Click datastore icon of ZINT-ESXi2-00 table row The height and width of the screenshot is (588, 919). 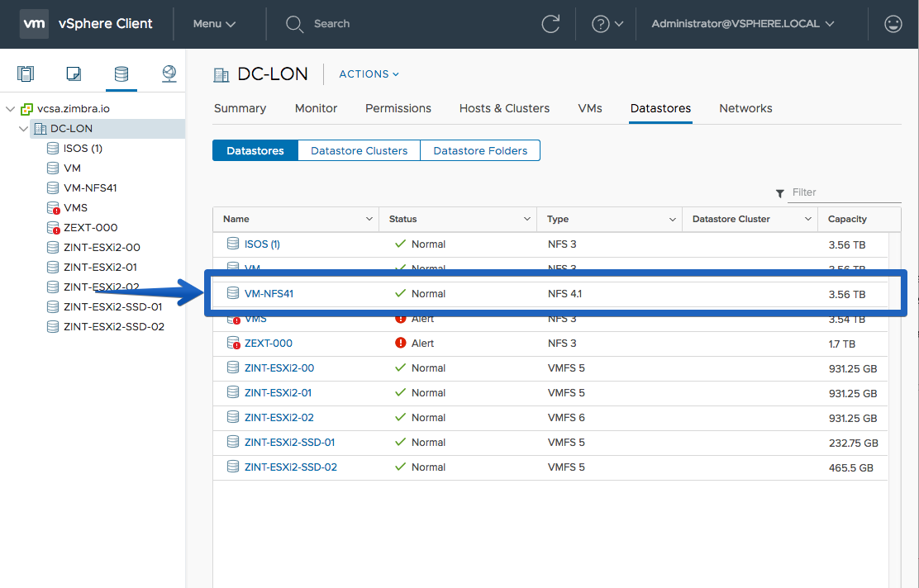tap(233, 367)
